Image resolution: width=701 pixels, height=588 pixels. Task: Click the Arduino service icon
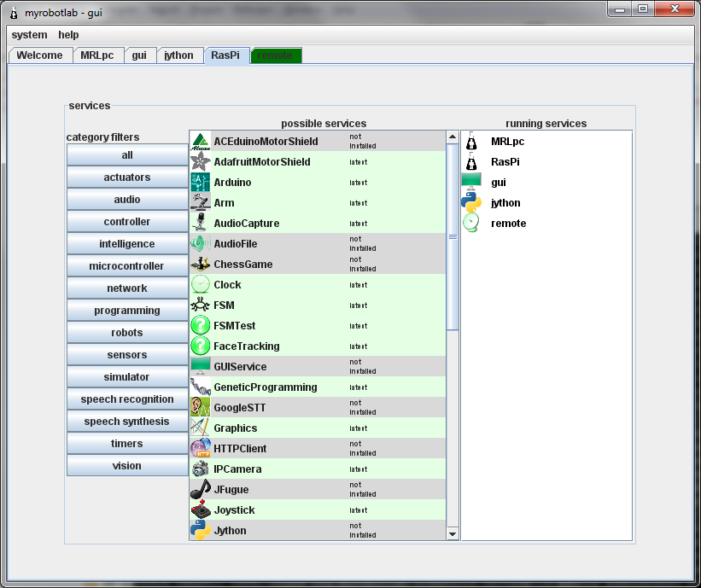(201, 183)
